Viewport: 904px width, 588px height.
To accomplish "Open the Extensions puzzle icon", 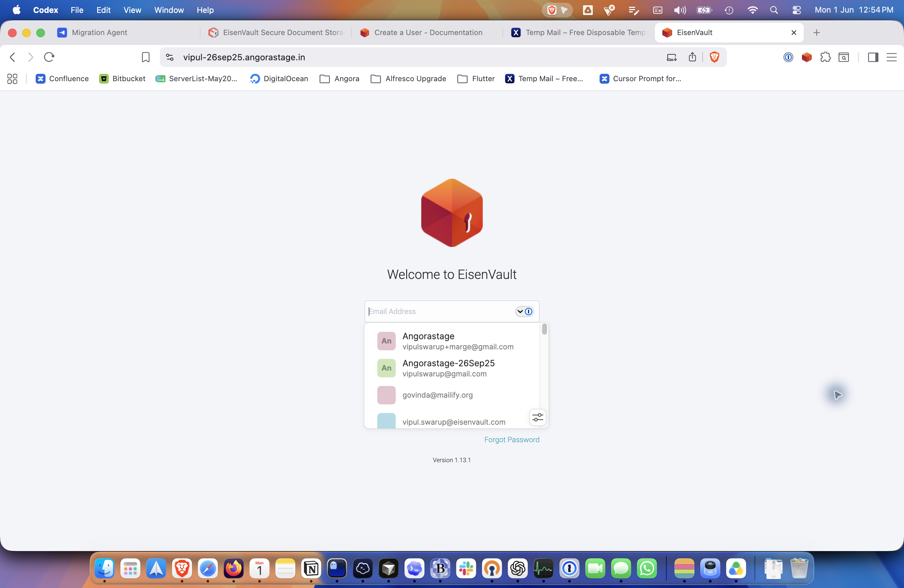I will point(825,57).
